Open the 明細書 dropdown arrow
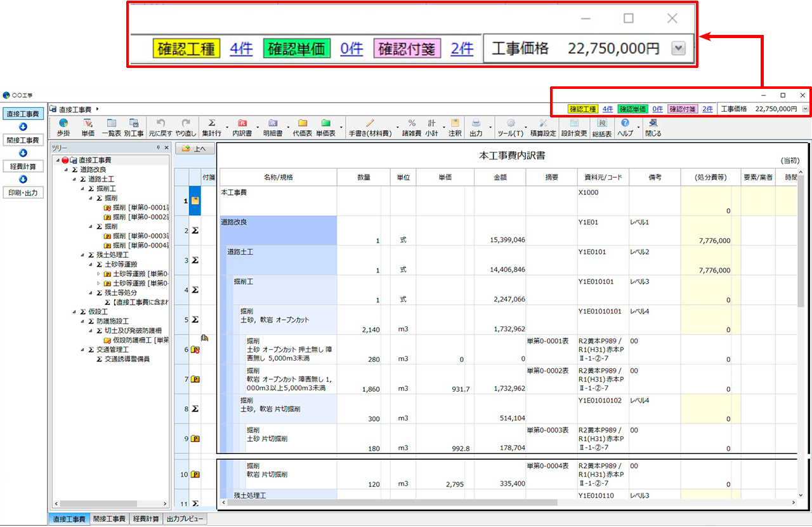The height and width of the screenshot is (527, 812). 287,128
